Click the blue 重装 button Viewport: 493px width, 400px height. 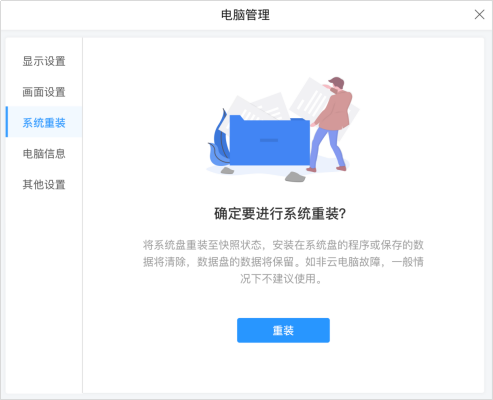click(x=283, y=330)
